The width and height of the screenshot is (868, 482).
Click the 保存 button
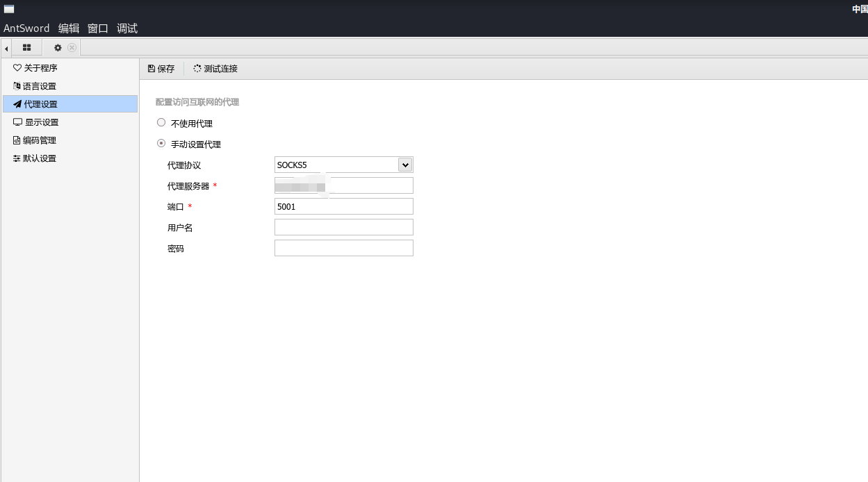(x=161, y=69)
